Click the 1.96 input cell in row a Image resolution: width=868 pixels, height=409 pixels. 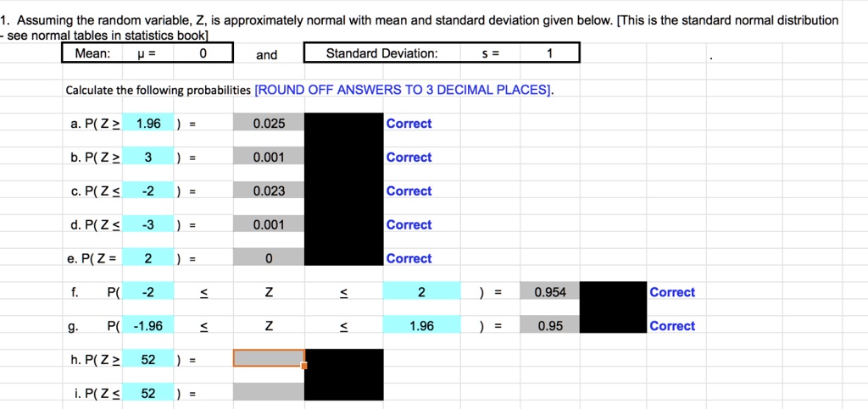148,124
